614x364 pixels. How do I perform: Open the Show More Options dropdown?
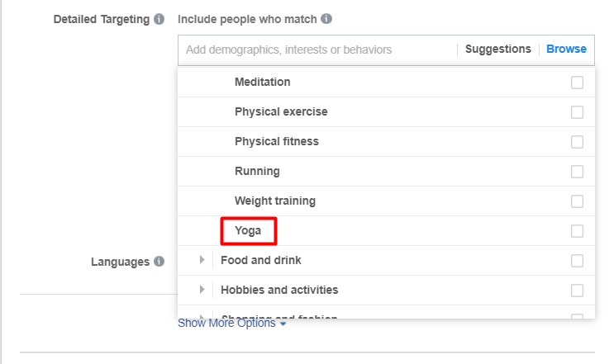(232, 324)
